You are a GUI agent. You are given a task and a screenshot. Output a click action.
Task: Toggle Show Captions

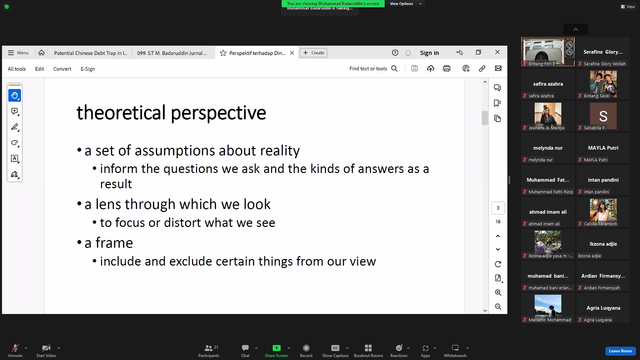pyautogui.click(x=335, y=350)
